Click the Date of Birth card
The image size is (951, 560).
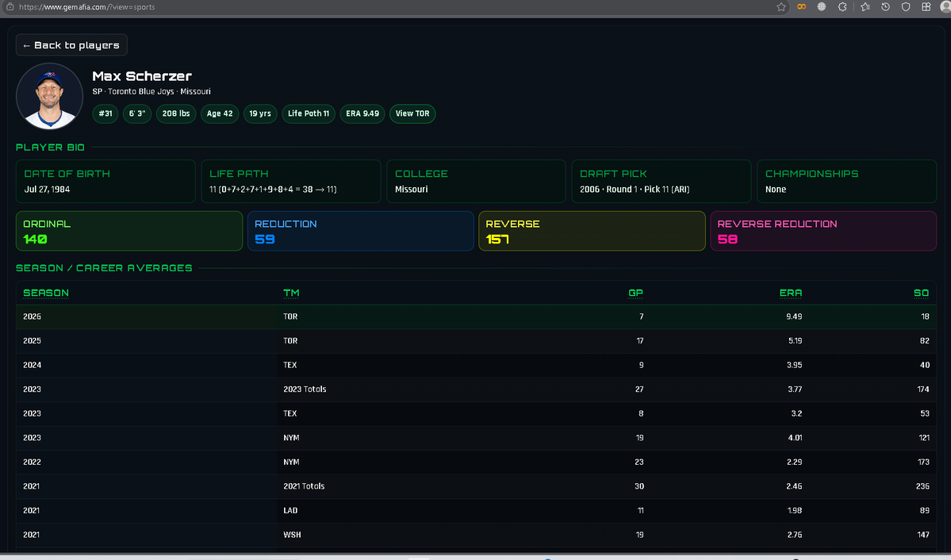pos(105,182)
